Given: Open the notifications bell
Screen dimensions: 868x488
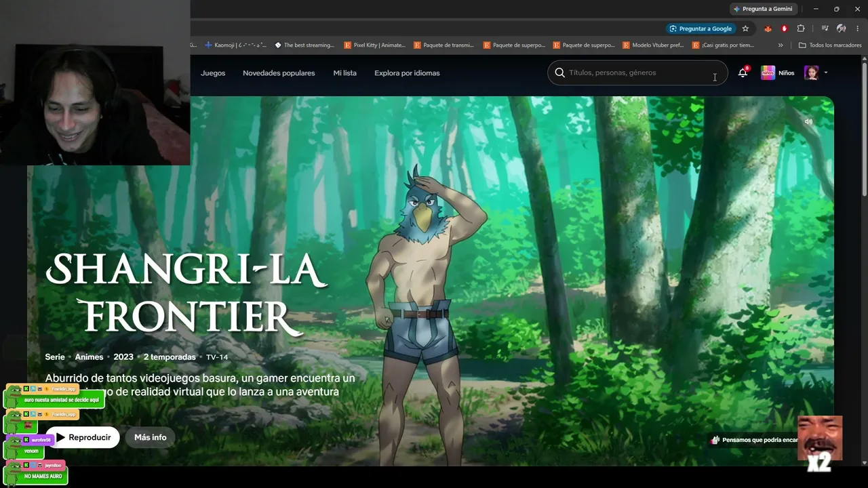Looking at the screenshot, I should (743, 73).
